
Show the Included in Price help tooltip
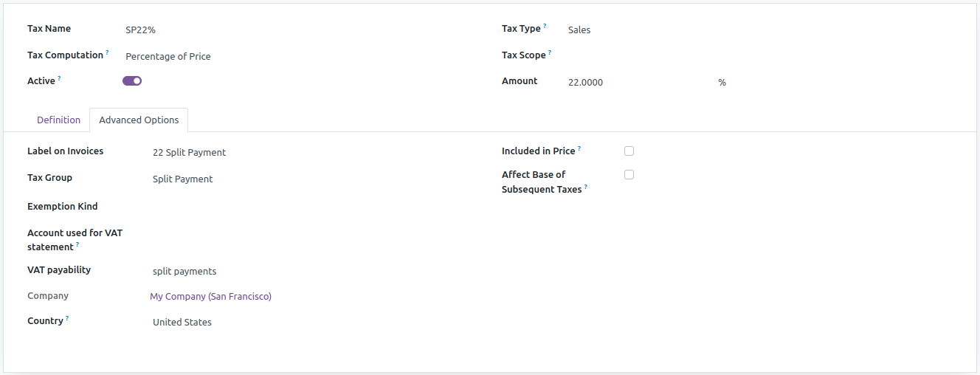tap(579, 148)
